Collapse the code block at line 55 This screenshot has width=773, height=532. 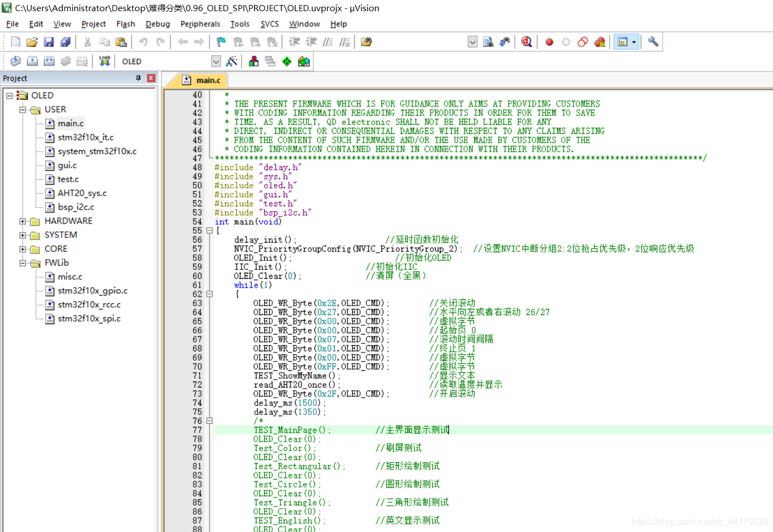(x=210, y=230)
